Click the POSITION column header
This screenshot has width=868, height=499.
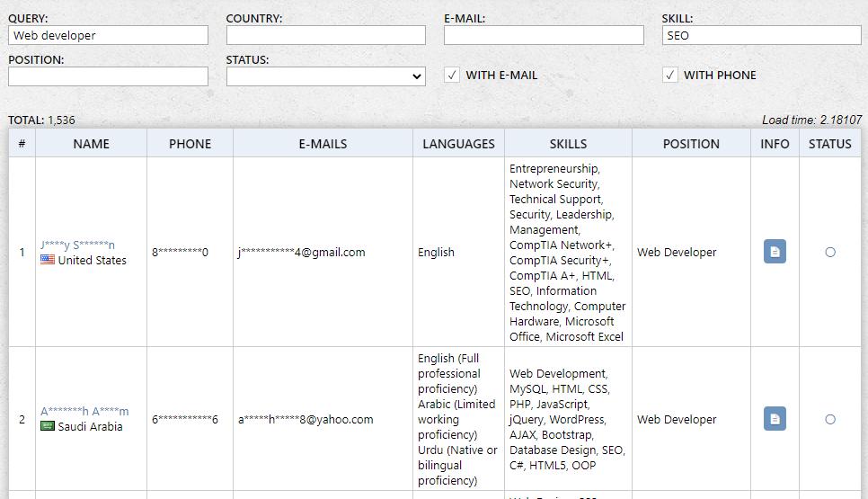click(691, 144)
